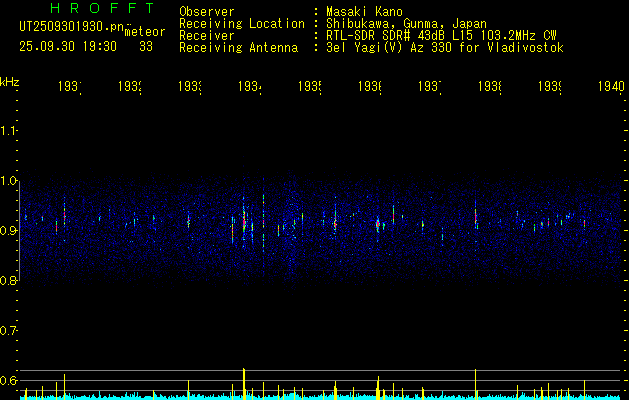The height and width of the screenshot is (400, 629).
Task: Click Shibukawa, Gunma, Japan text
Action: click(x=406, y=24)
